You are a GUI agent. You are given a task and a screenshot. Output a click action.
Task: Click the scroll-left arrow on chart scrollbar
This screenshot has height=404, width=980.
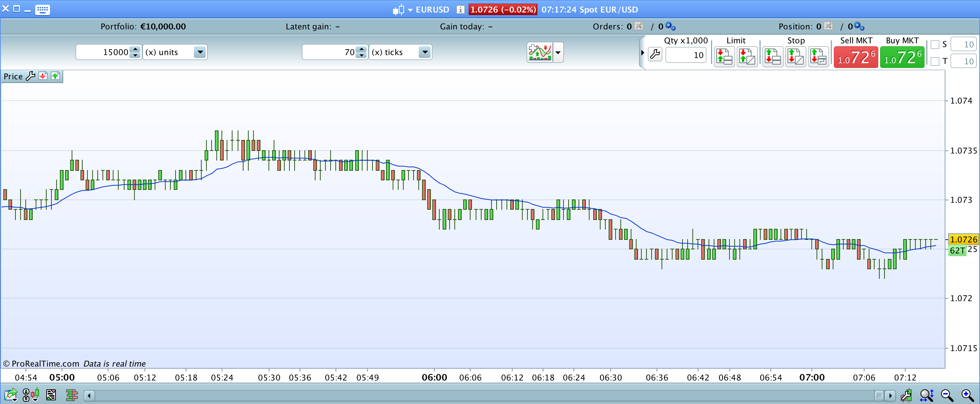(x=89, y=395)
